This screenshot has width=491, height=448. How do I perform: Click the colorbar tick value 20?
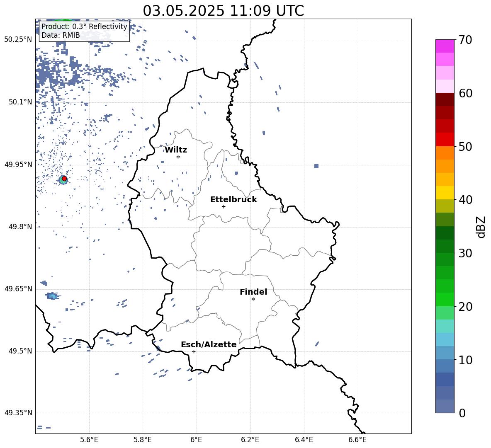coord(465,307)
